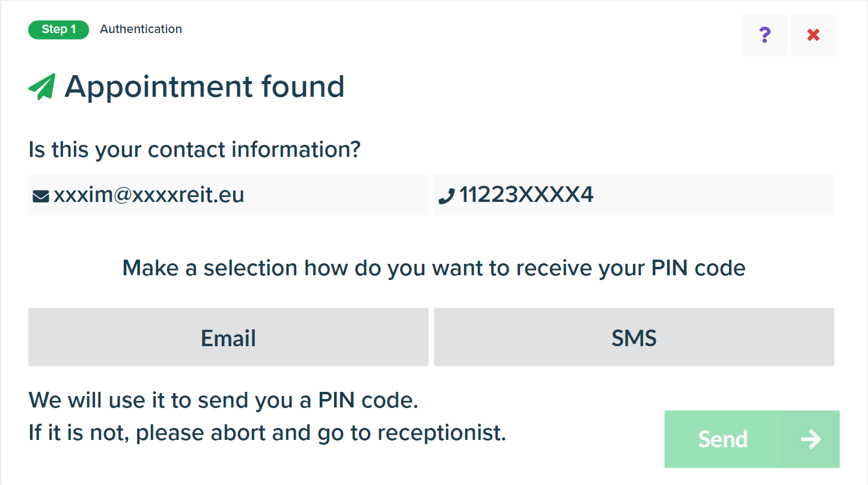The image size is (868, 485).
Task: Click 'PIN code' in the selection instruction
Action: pos(699,267)
